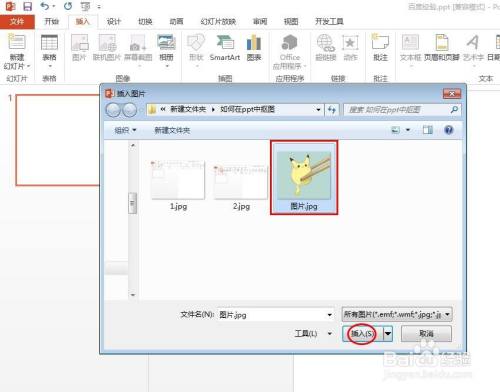This screenshot has width=500, height=392.
Task: Click the Office apps (应用程序) icon
Action: pyautogui.click(x=290, y=42)
